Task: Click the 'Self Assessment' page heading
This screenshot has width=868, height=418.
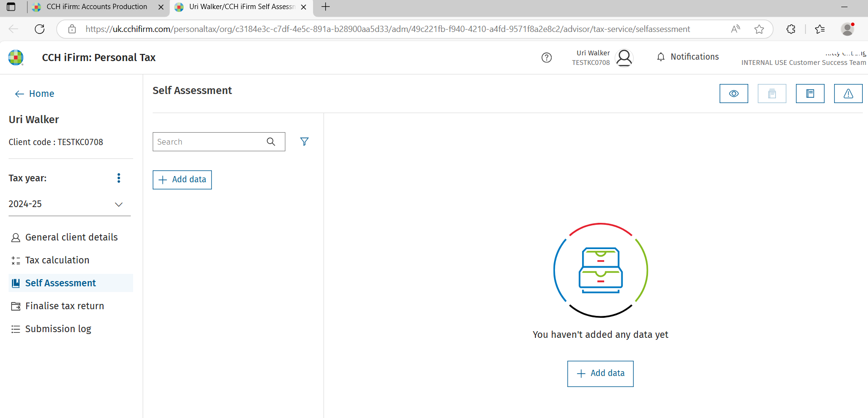Action: 192,91
